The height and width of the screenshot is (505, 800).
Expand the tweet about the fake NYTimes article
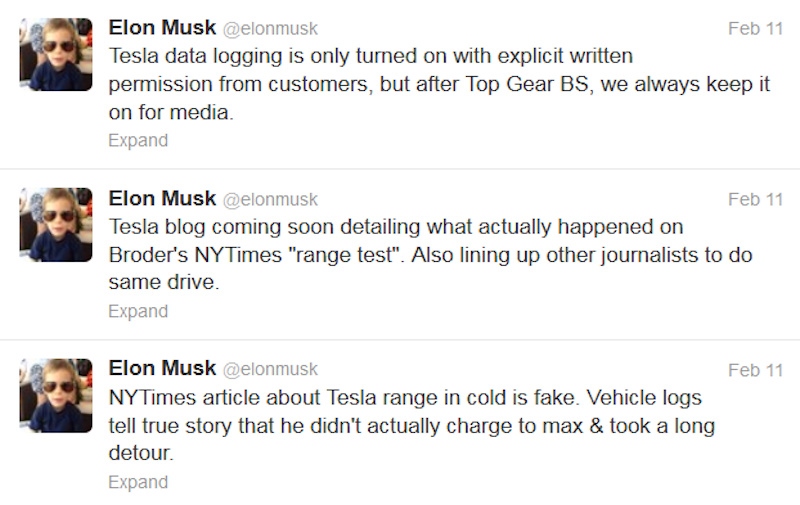coord(138,483)
